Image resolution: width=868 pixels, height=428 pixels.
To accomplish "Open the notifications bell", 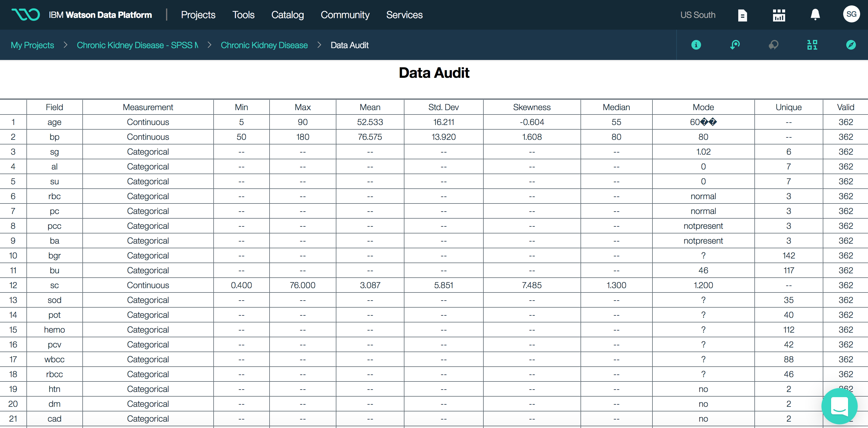I will (815, 15).
